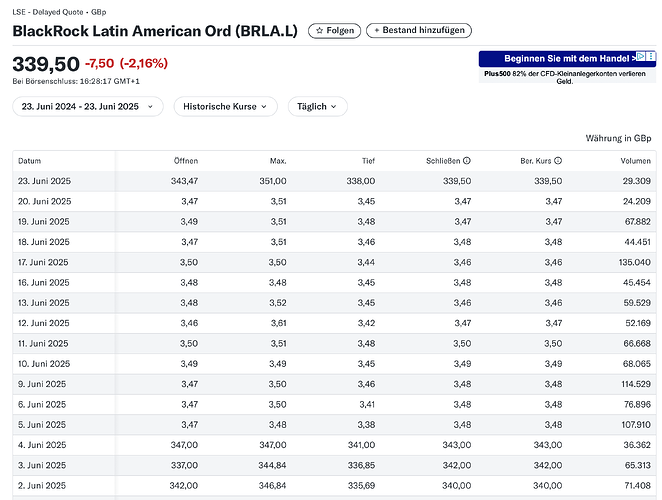Open the date range dropdown 23. Juni 2024 - 23. Juni 2025
Viewport: 662px width, 500px height.
point(88,106)
